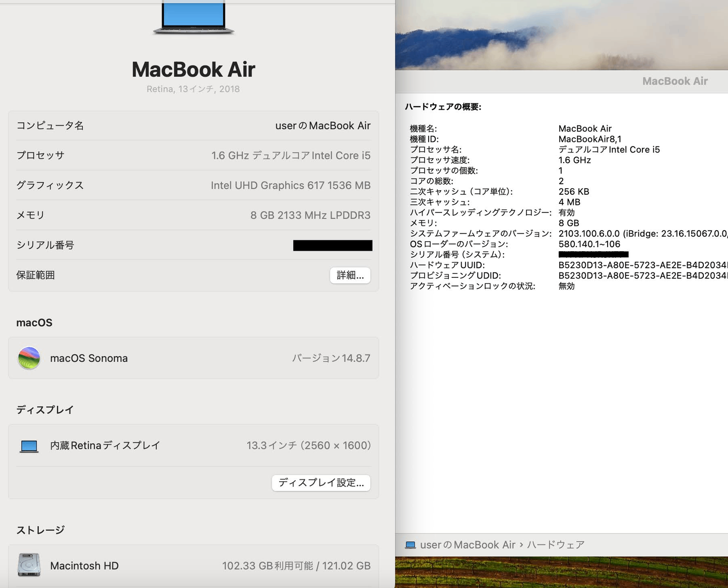Screen dimensions: 728x588
Task: Click 'Macintosh HD' name text
Action: 84,565
